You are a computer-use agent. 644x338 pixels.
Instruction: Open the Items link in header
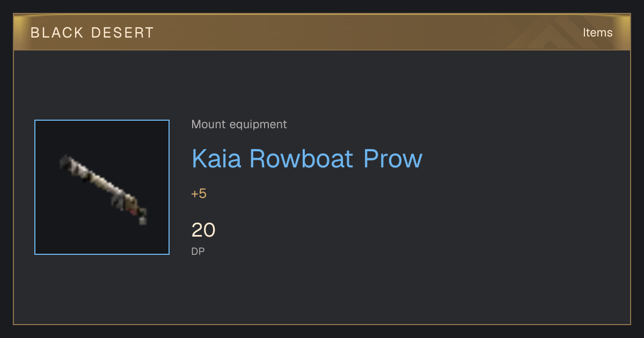597,32
